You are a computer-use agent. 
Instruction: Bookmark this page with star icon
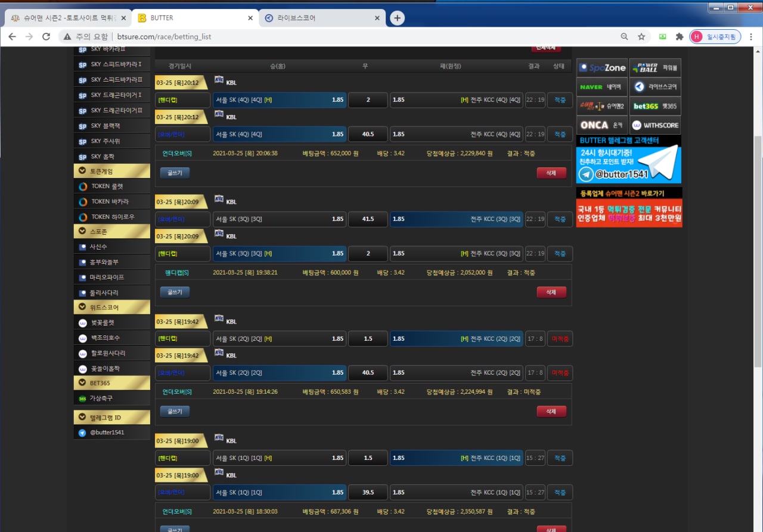pos(641,36)
